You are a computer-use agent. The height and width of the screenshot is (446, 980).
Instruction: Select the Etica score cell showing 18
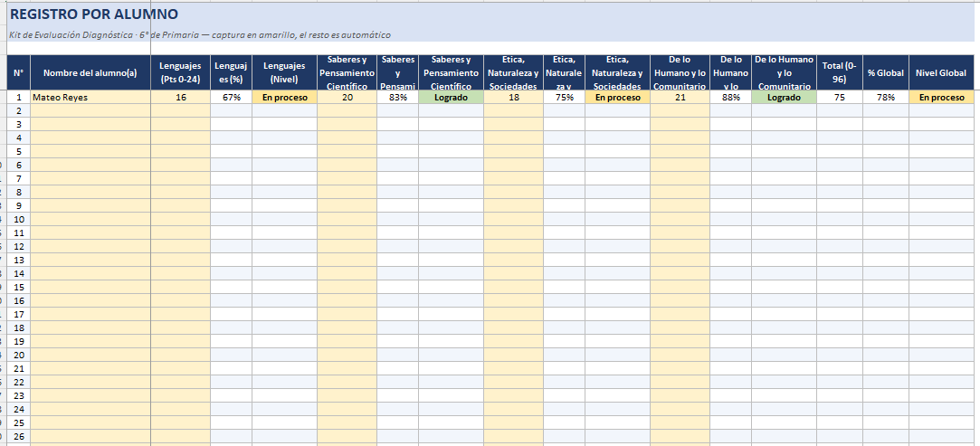tap(513, 98)
